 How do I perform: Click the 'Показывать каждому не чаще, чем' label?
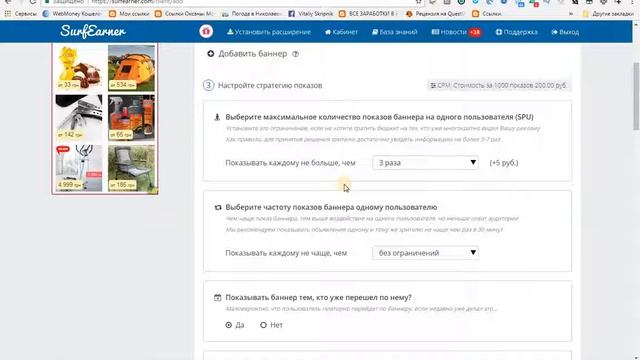coord(286,253)
